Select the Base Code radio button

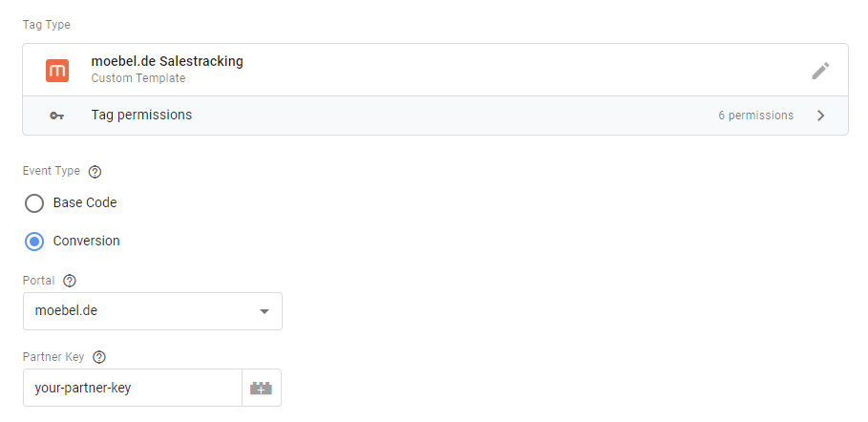coord(34,203)
